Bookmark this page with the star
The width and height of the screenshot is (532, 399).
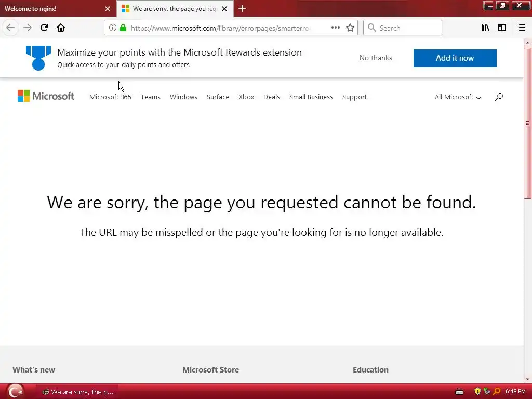coord(350,28)
